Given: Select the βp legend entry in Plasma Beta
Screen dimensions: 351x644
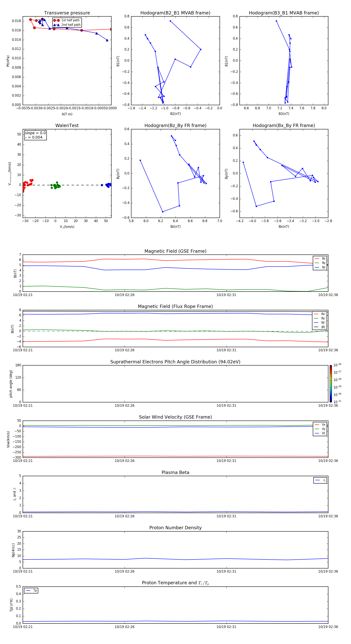Looking at the screenshot, I should click(x=320, y=480).
